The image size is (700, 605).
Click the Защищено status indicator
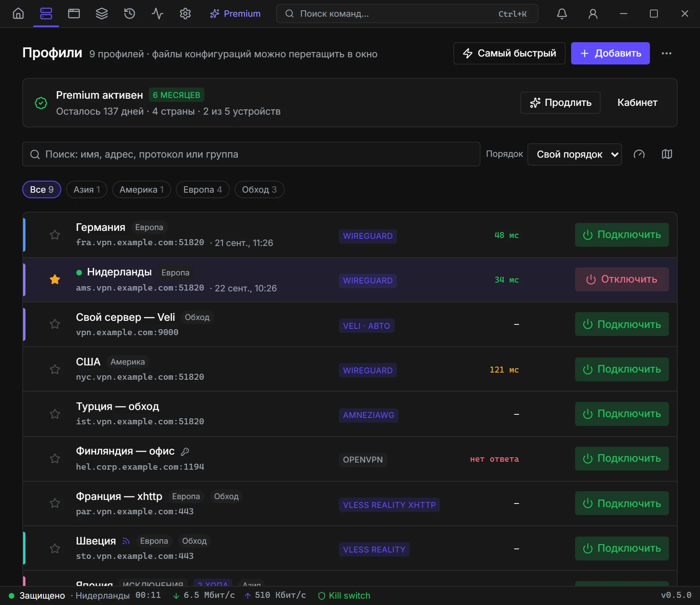tap(37, 595)
